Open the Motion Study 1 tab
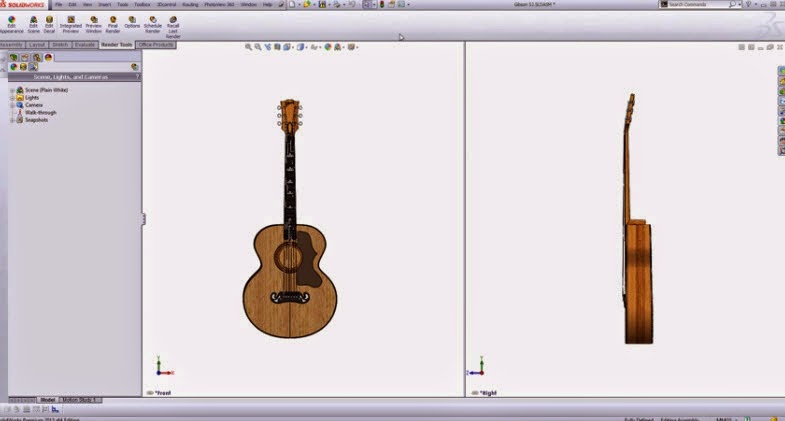The height and width of the screenshot is (421, 785). (x=81, y=400)
